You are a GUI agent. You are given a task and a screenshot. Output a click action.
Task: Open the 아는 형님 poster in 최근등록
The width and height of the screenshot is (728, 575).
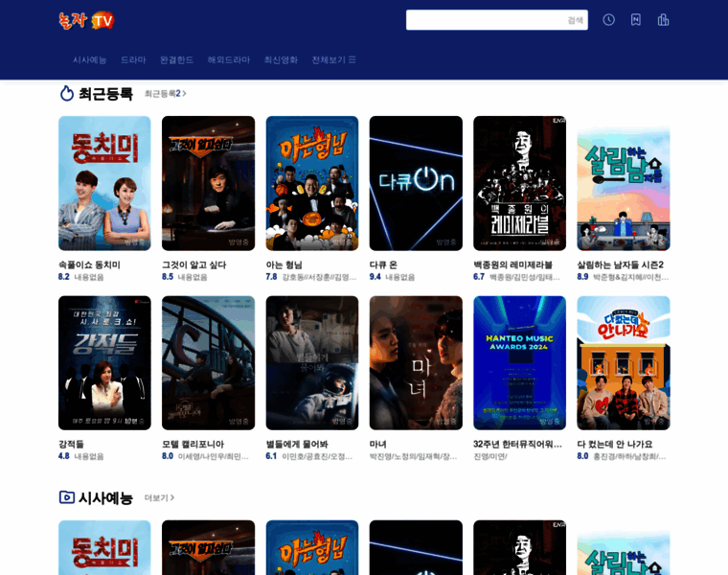click(312, 183)
